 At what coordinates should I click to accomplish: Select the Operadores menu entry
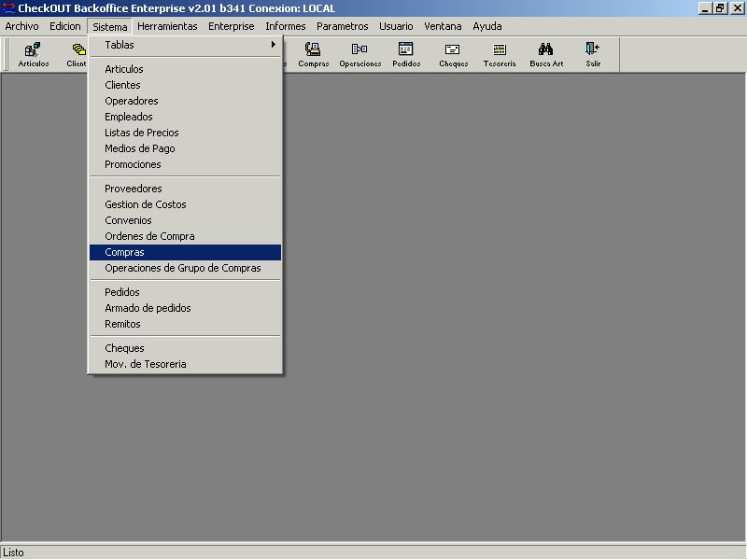pyautogui.click(x=185, y=101)
